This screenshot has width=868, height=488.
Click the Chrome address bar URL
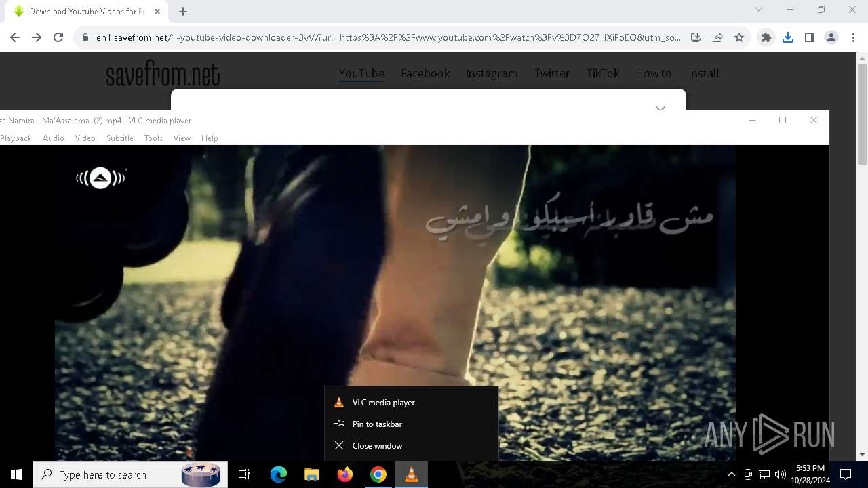388,37
